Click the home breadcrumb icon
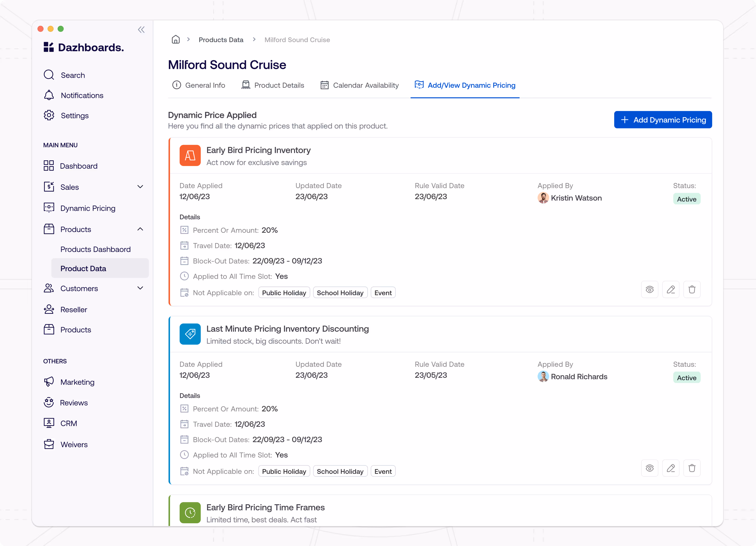Screen dimensions: 756x546 click(x=176, y=40)
